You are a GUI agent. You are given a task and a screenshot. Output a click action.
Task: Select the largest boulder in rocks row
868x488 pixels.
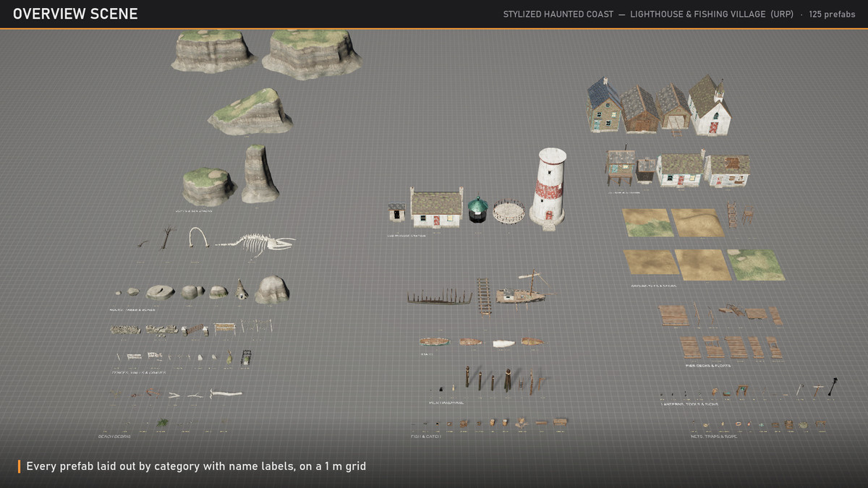273,289
